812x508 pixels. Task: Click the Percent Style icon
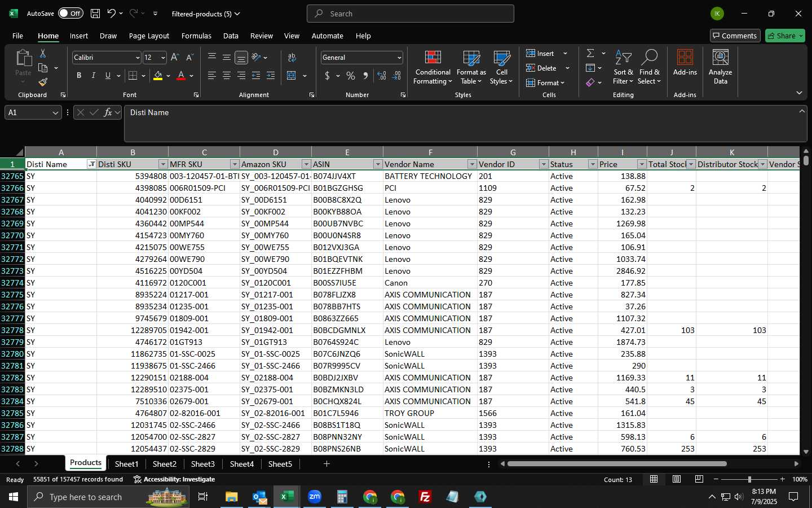351,76
